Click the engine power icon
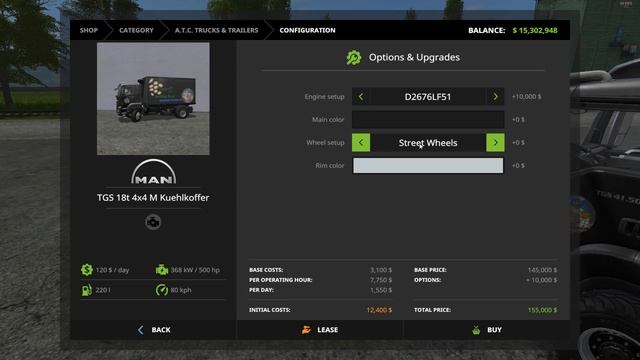Image resolution: width=640 pixels, height=360 pixels. (162, 270)
